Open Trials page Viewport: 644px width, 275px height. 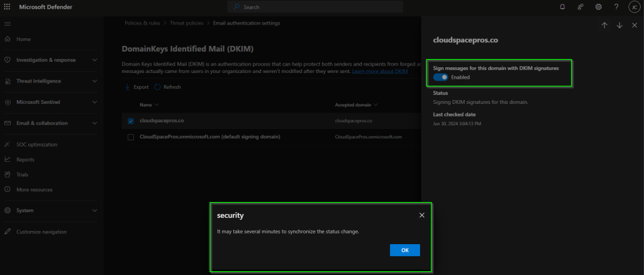tap(22, 175)
